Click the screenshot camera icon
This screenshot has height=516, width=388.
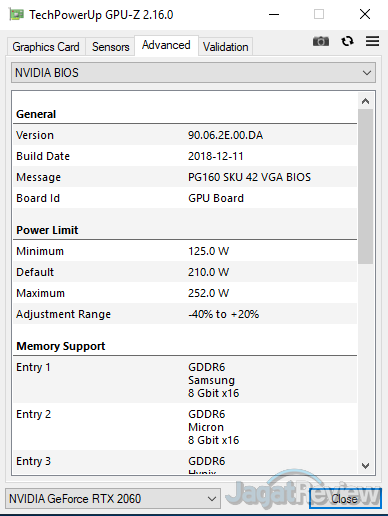pos(321,41)
